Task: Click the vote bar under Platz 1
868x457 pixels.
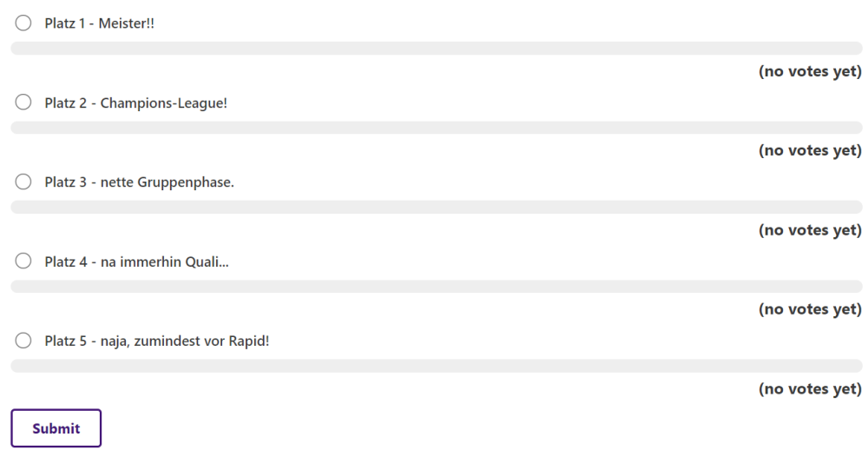Action: pos(436,48)
